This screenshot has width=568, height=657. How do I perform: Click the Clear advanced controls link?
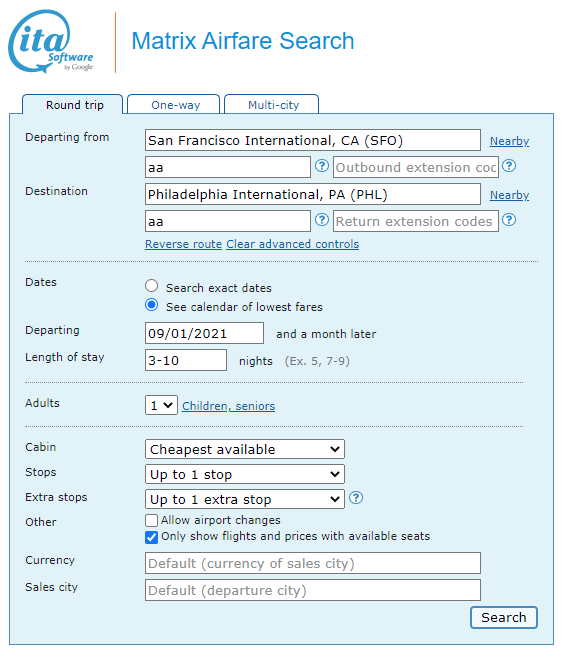coord(292,244)
